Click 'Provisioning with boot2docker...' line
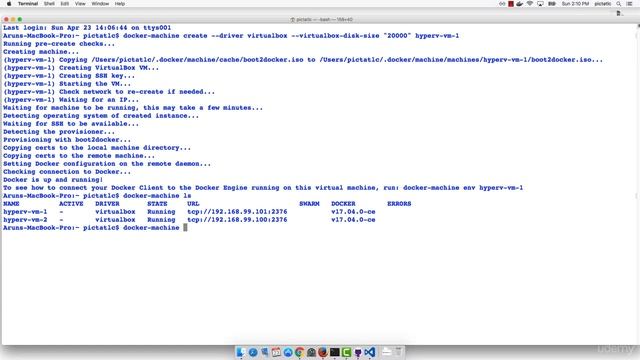Screen dimensions: 640x360 (67, 140)
